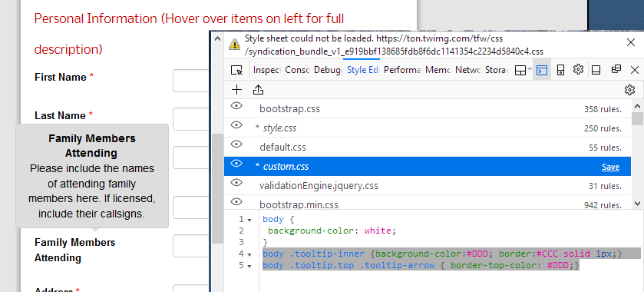This screenshot has height=292, width=644.
Task: Toggle visibility of validationEngine.jquery.css
Action: pyautogui.click(x=236, y=183)
